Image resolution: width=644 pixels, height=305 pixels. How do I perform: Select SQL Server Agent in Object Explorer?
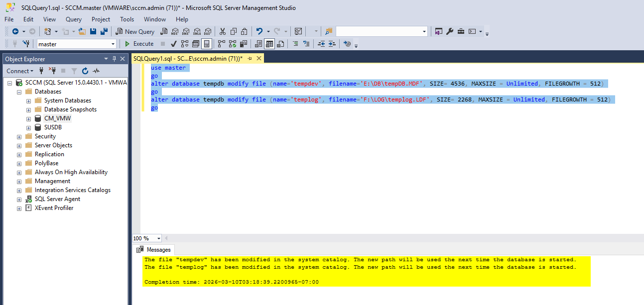(x=57, y=199)
